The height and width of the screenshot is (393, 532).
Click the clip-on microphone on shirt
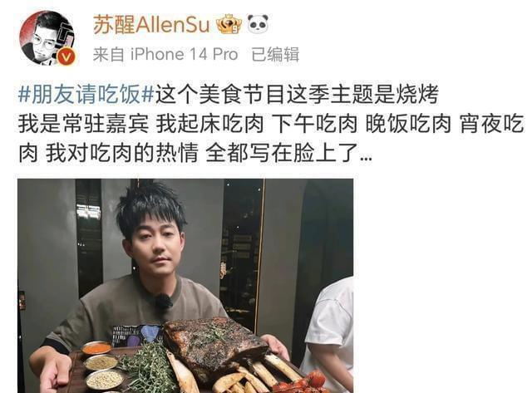pyautogui.click(x=164, y=302)
